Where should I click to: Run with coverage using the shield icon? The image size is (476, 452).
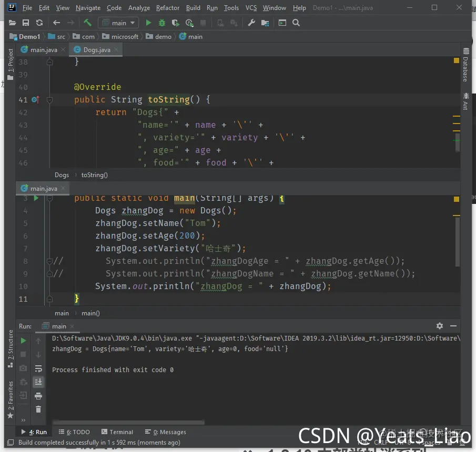point(175,23)
